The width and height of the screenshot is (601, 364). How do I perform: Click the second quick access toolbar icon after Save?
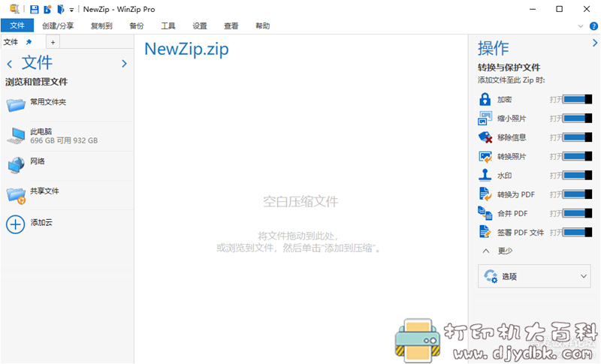coord(47,9)
